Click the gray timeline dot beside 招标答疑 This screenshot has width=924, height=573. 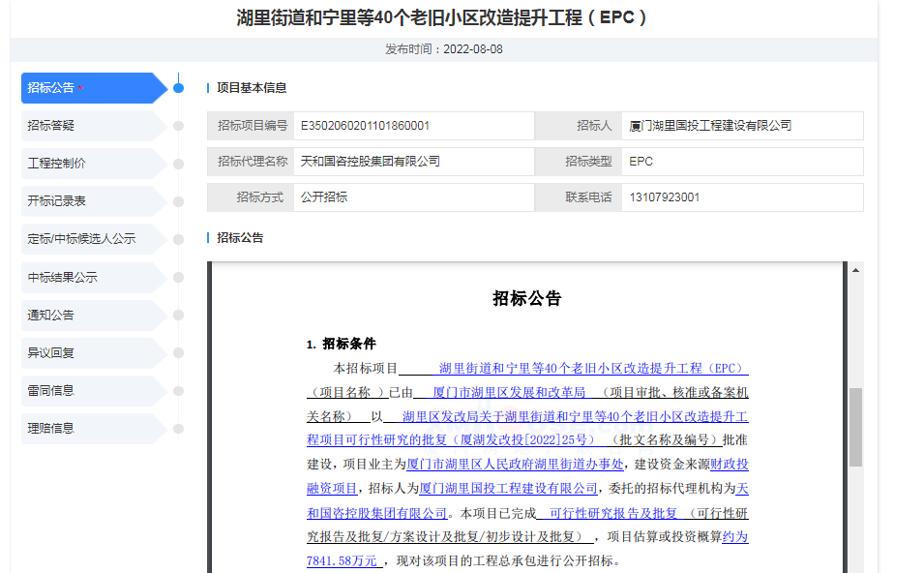[178, 126]
